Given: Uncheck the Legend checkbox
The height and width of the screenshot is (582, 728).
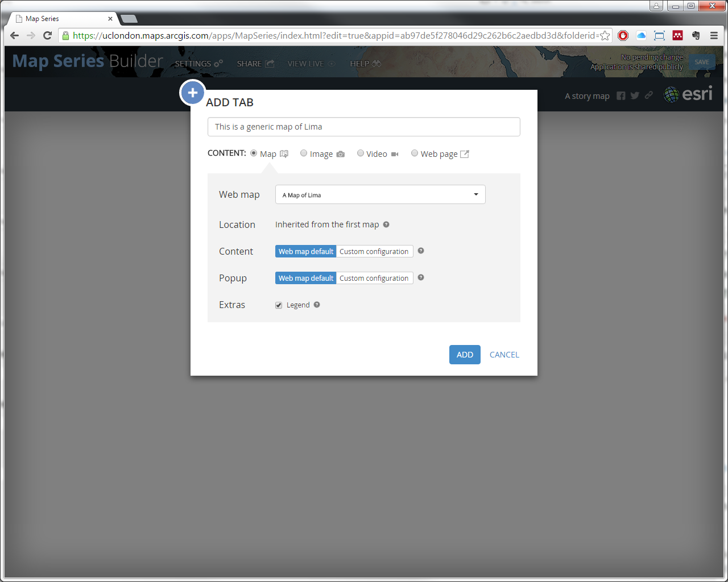Looking at the screenshot, I should pos(279,305).
